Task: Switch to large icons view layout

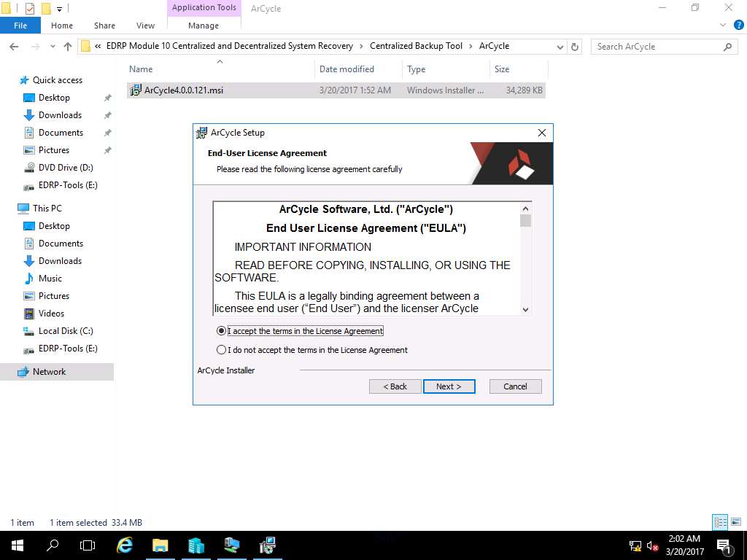Action: 736,522
